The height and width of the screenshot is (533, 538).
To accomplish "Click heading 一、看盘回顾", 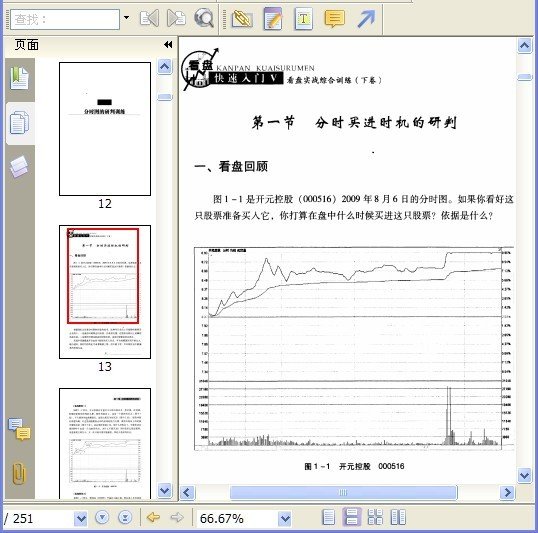I will pos(231,167).
